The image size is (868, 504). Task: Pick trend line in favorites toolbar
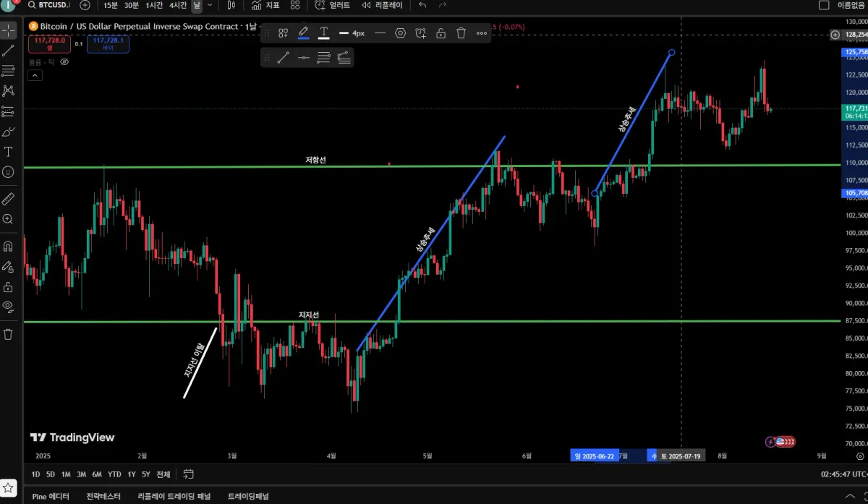point(284,58)
